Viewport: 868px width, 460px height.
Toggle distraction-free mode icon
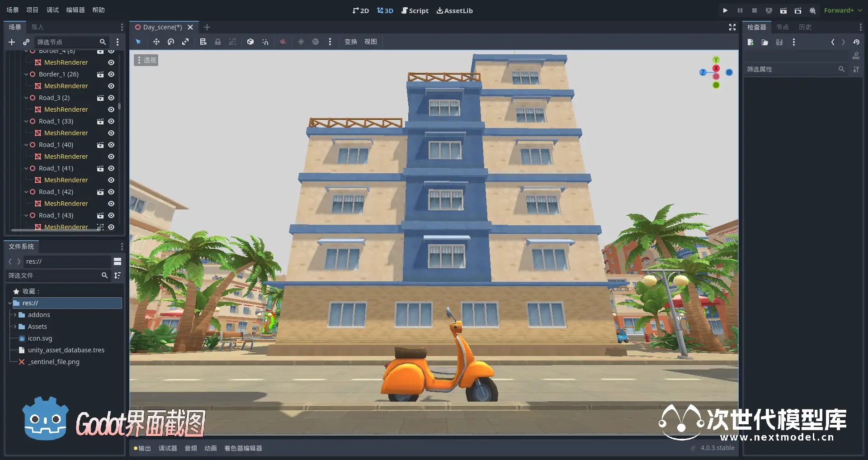pyautogui.click(x=732, y=27)
